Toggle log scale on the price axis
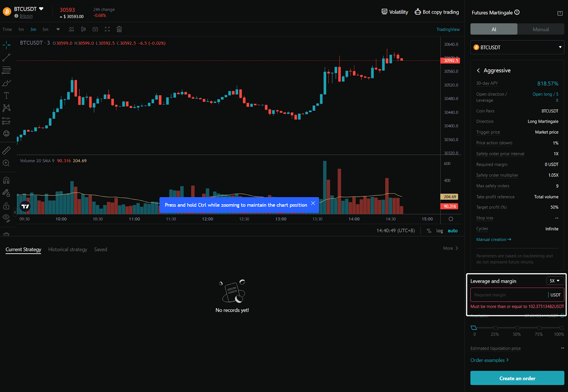568x392 pixels. 439,231
